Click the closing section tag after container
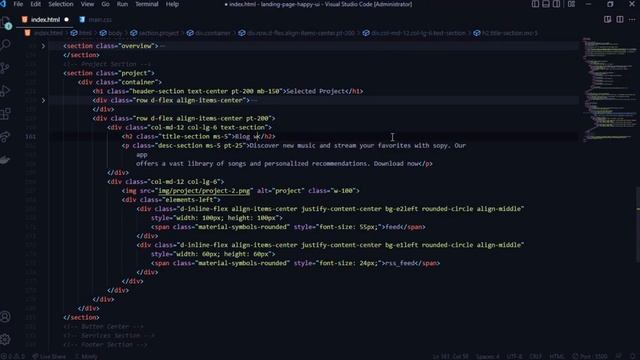The image size is (640, 360). (81, 317)
